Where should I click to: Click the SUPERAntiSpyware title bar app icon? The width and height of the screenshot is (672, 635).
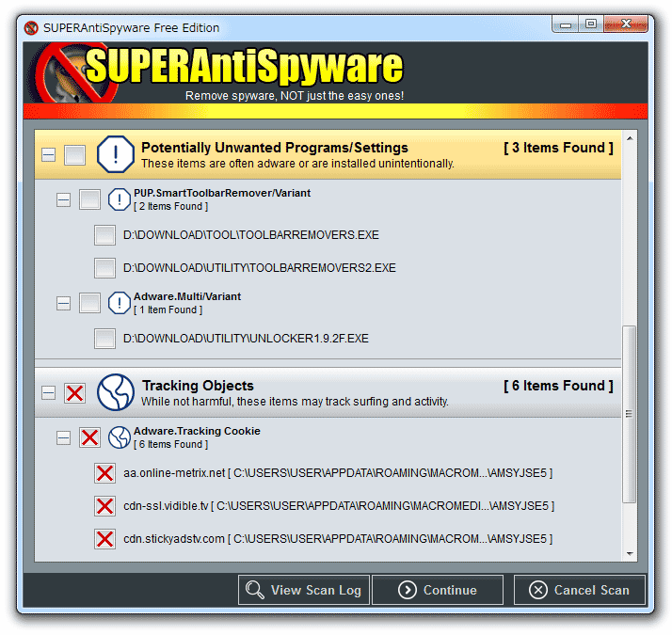[x=31, y=28]
